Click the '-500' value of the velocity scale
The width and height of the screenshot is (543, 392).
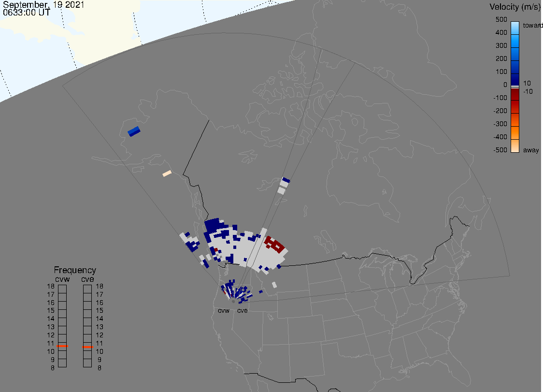(x=500, y=150)
